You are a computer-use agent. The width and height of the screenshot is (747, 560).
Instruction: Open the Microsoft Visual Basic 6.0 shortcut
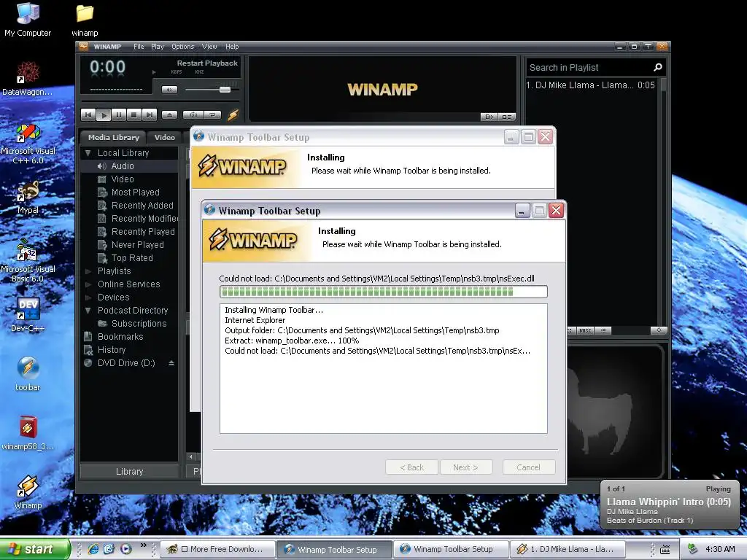click(x=28, y=260)
